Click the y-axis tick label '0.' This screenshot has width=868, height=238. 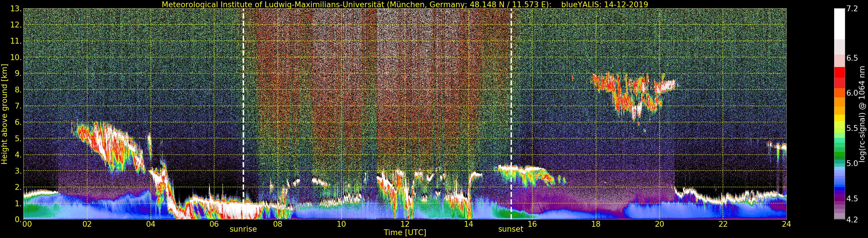(x=18, y=220)
